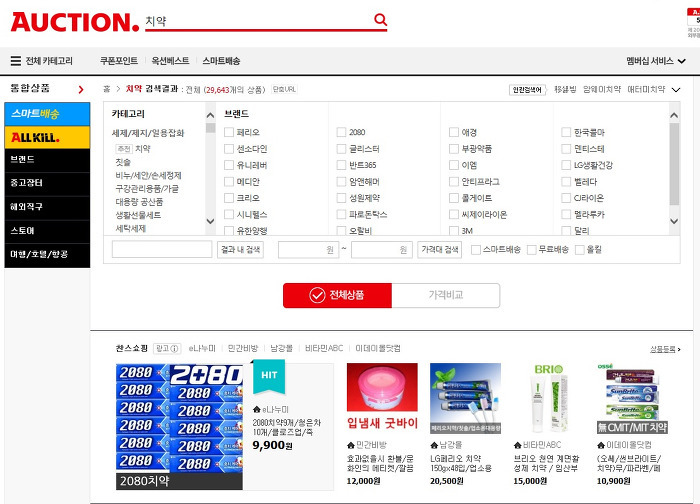This screenshot has height=504, width=700.
Task: Click house icon next to e나누미 seller
Action: pyautogui.click(x=256, y=409)
